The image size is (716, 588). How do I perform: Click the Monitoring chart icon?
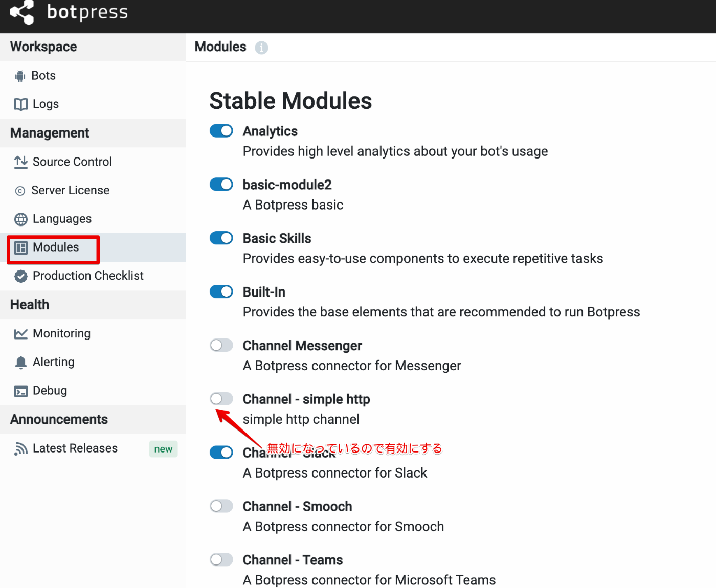[x=21, y=334]
